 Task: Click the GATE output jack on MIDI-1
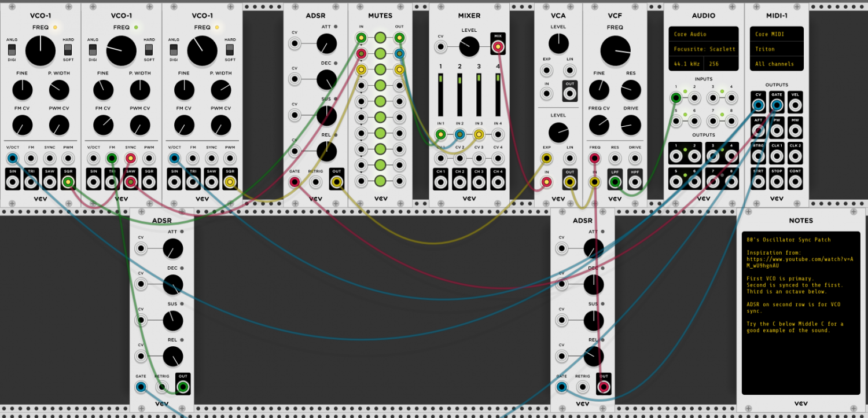coord(777,105)
